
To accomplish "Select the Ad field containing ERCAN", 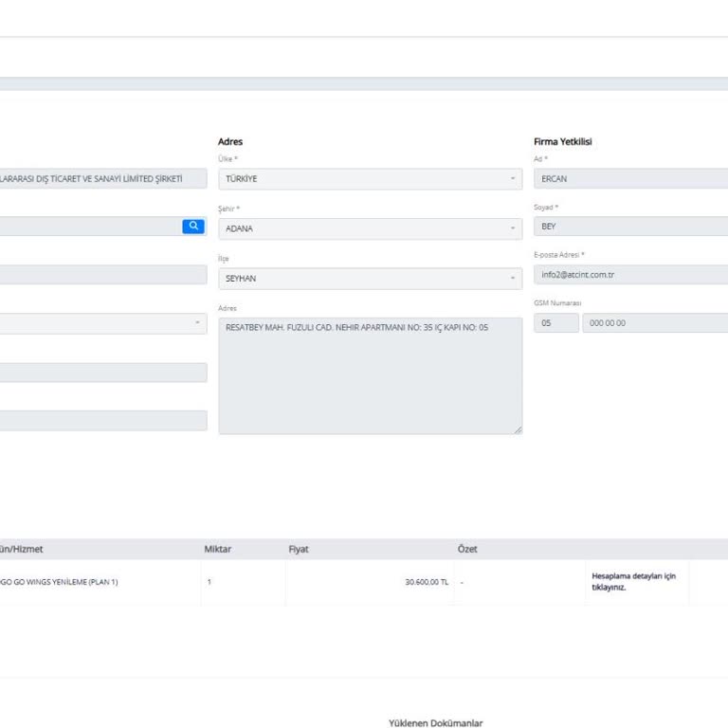I will coord(630,179).
